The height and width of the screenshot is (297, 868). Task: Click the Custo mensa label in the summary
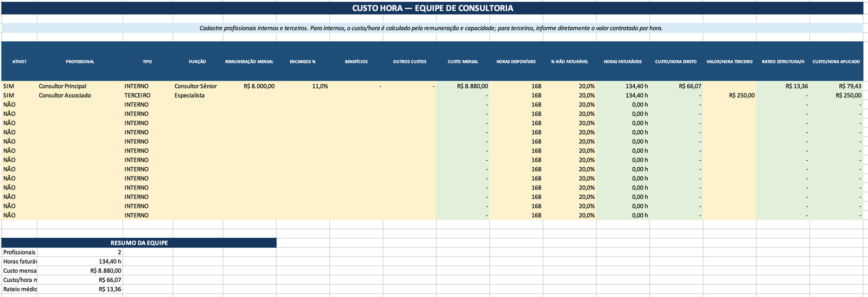point(20,271)
